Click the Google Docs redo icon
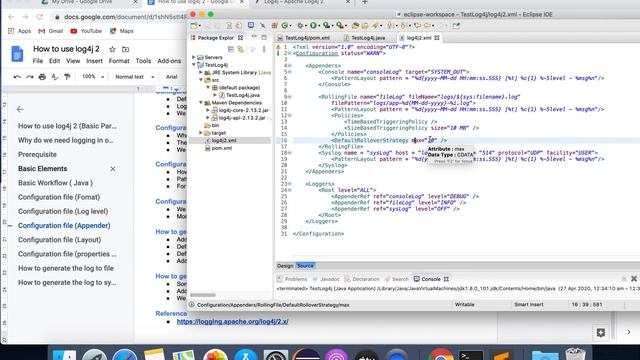Screen dimensions: 640x360 (x=29, y=77)
